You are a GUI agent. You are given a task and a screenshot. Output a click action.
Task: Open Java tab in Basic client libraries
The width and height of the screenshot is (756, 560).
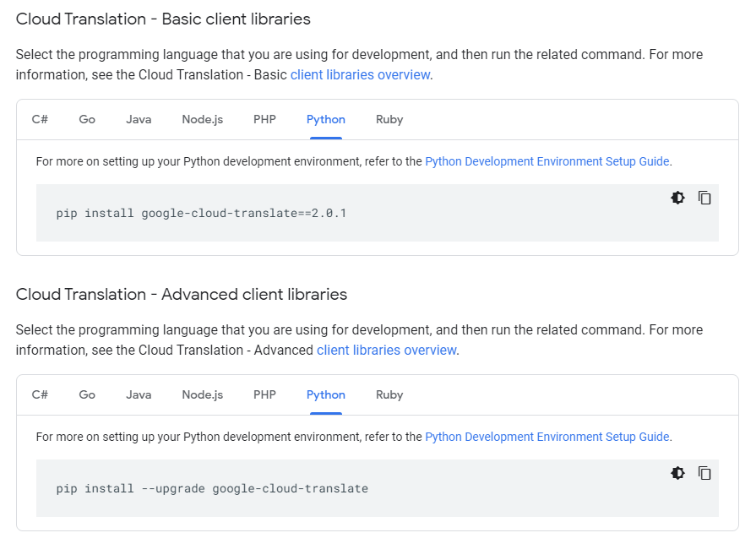pos(139,119)
